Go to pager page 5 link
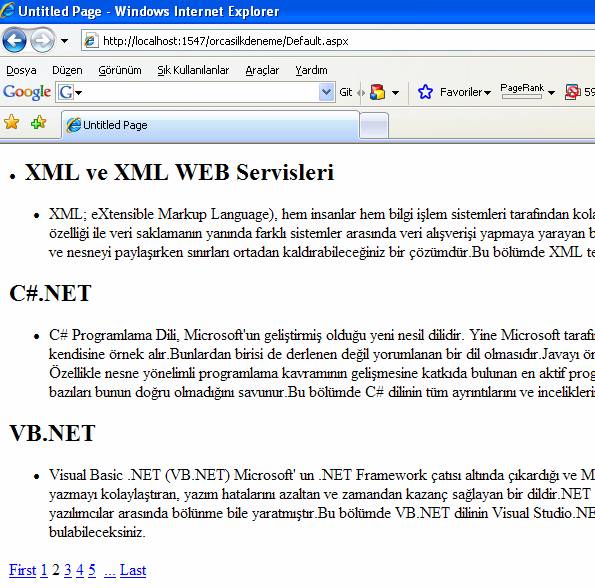 (x=92, y=570)
